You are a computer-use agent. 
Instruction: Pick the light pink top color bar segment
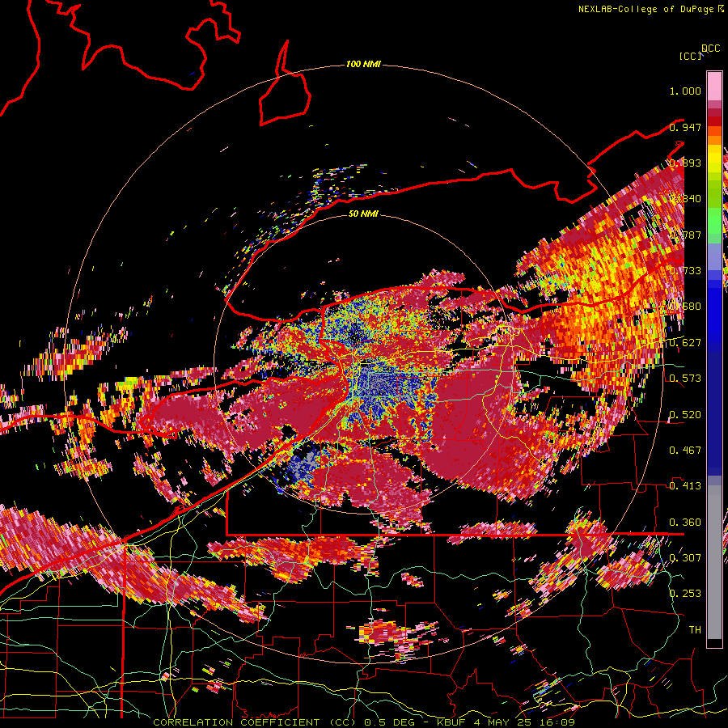[x=714, y=86]
